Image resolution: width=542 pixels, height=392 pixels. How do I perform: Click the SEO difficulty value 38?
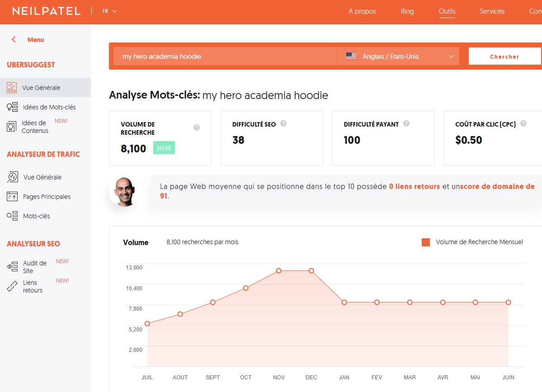(238, 140)
